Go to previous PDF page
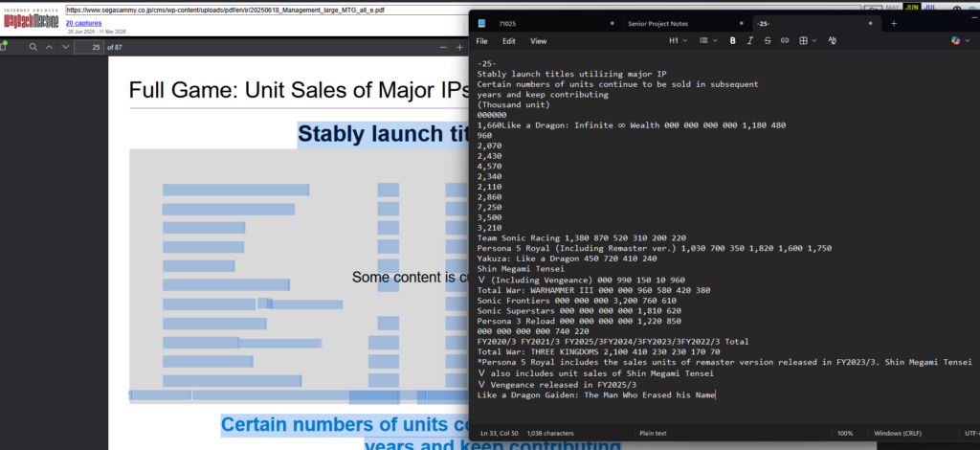Screen dimensions: 980x450 pyautogui.click(x=51, y=46)
